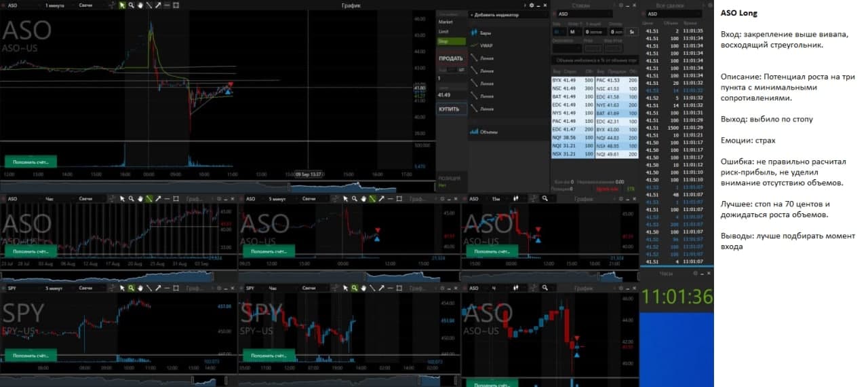Image resolution: width=868 pixels, height=387 pixels.
Task: Open the '5 минут' timeframe dropdown in ASO 5-minute chart
Action: [282, 199]
